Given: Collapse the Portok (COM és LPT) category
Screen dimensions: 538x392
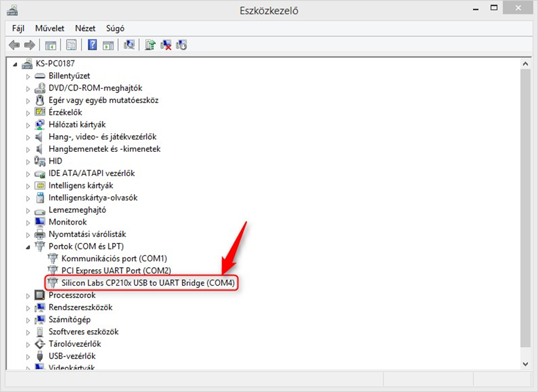Looking at the screenshot, I should click(28, 247).
